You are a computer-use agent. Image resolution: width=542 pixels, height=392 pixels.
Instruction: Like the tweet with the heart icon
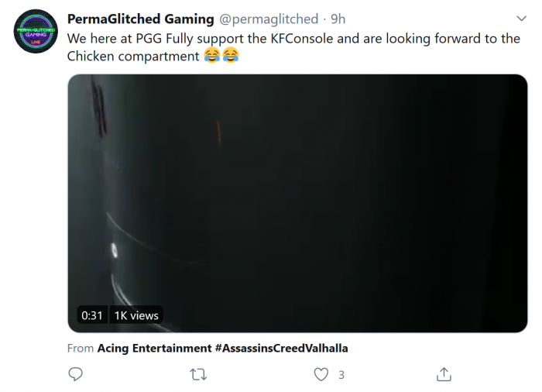point(321,375)
